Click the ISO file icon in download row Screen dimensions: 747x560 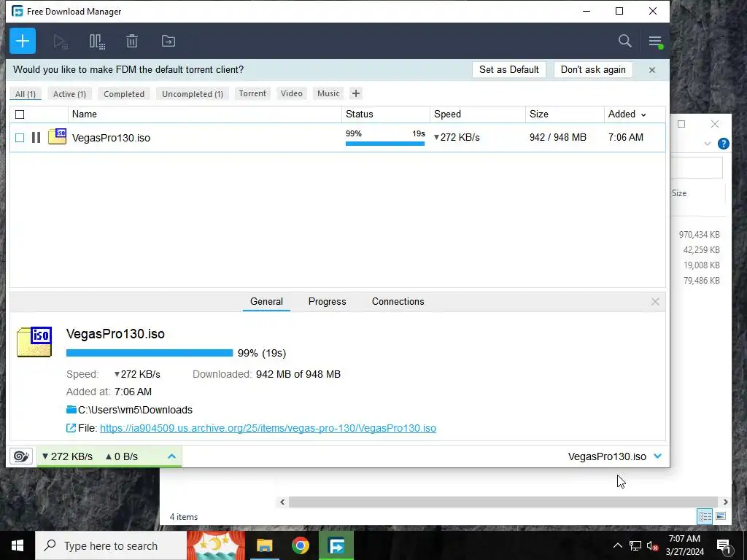[57, 136]
